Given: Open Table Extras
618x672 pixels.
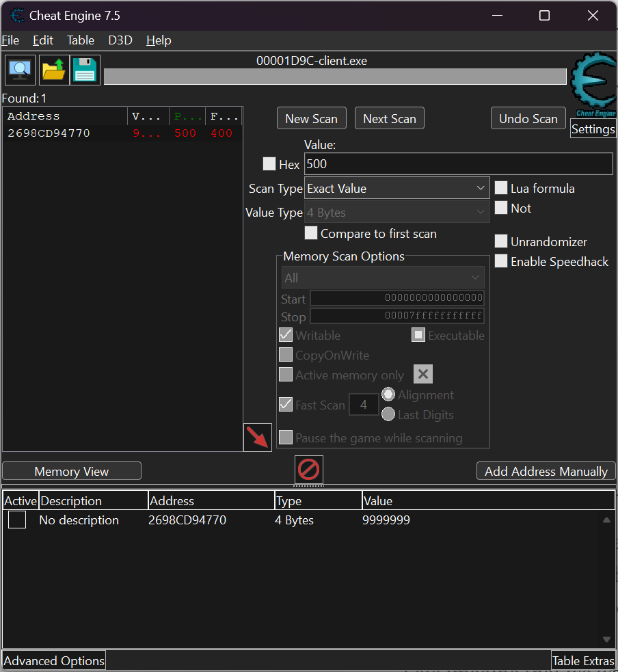Looking at the screenshot, I should click(x=583, y=661).
